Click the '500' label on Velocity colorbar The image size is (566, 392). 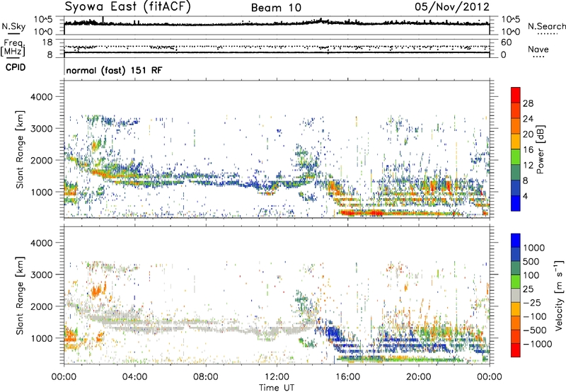point(531,262)
